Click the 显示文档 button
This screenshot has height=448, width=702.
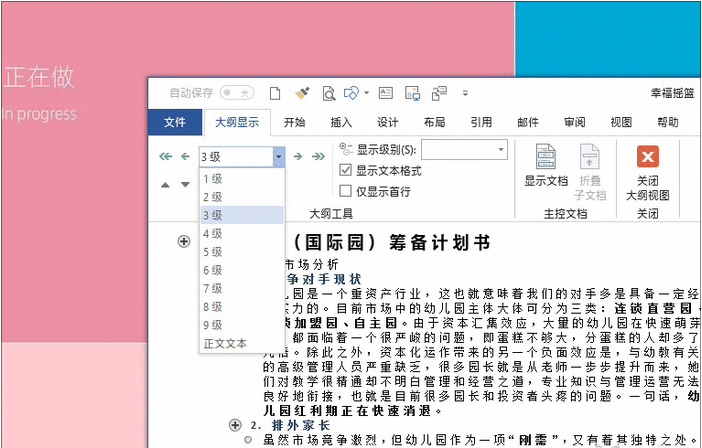pyautogui.click(x=546, y=165)
